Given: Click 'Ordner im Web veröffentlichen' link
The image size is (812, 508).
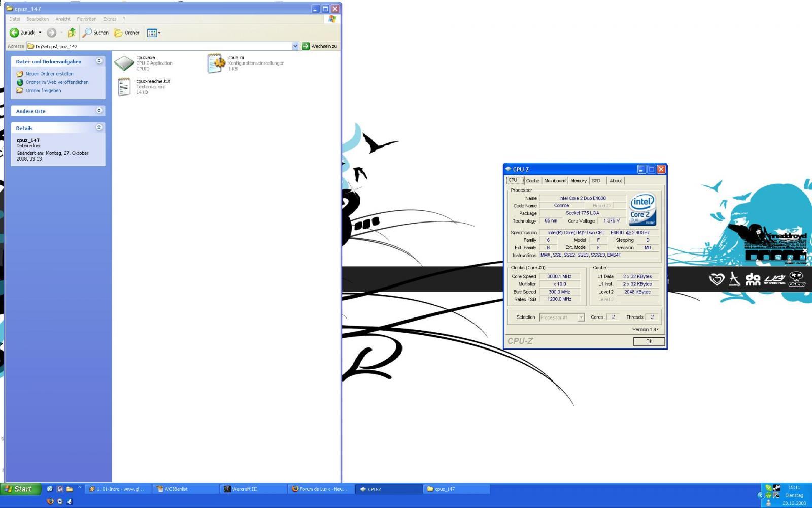Looking at the screenshot, I should [57, 82].
